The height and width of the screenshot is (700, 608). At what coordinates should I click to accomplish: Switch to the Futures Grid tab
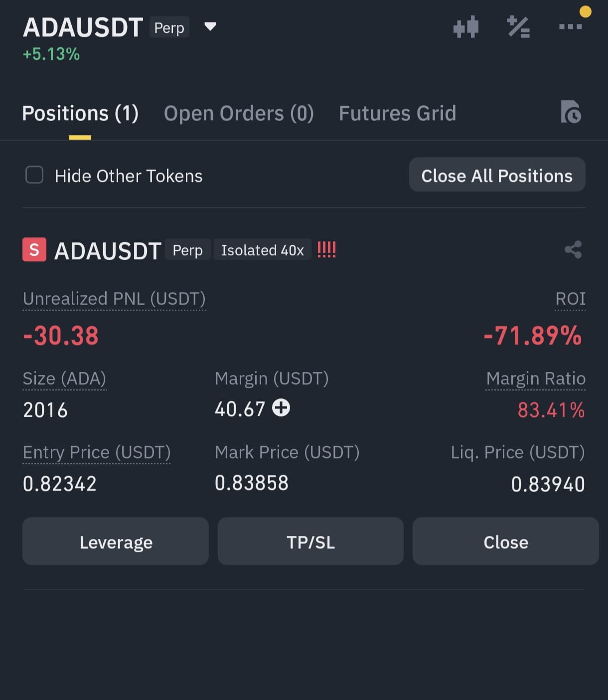398,113
